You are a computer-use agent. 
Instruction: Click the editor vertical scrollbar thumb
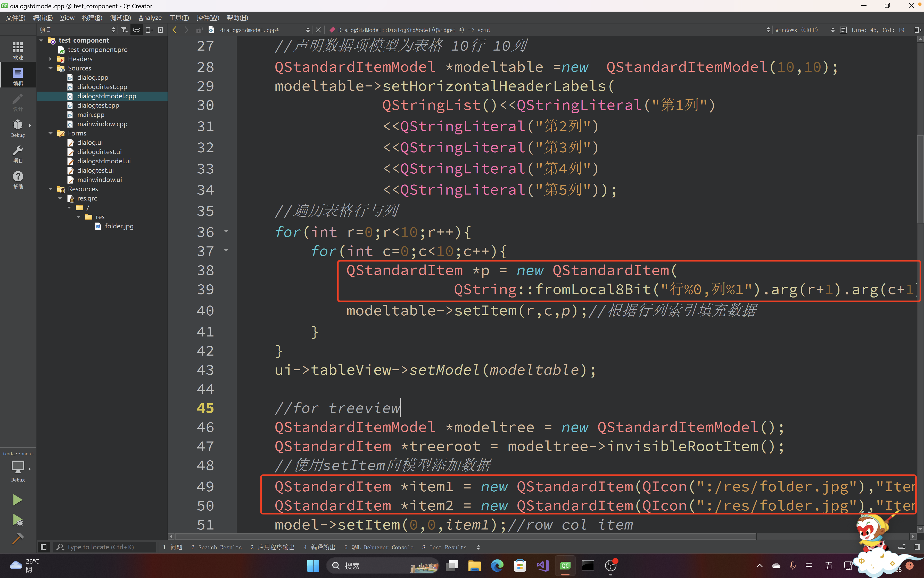[920, 179]
